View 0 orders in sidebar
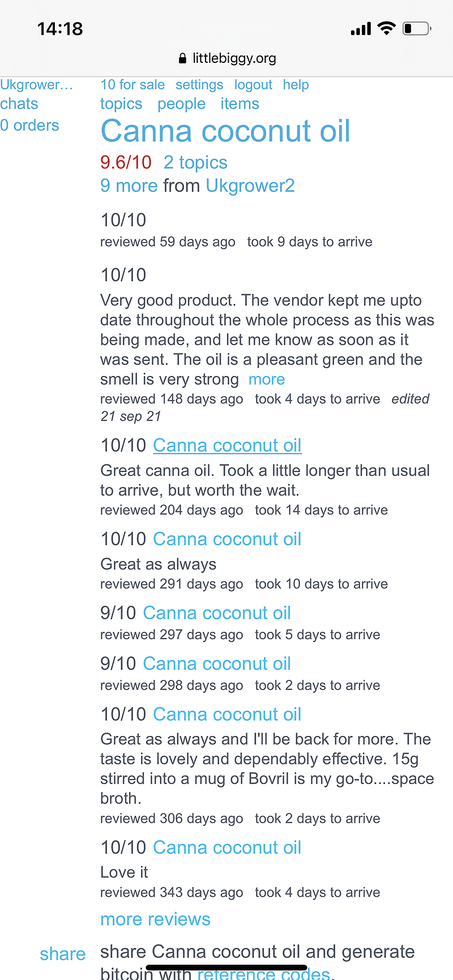Image resolution: width=453 pixels, height=980 pixels. [x=29, y=125]
